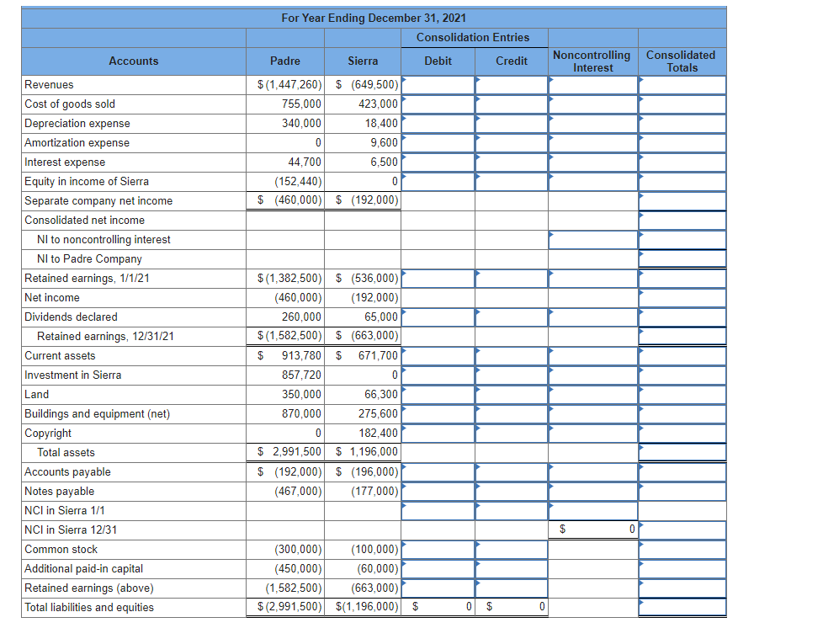Select NI to Padre Company Consolidated Totals cell
Image resolution: width=823 pixels, height=644 pixels.
(682, 259)
